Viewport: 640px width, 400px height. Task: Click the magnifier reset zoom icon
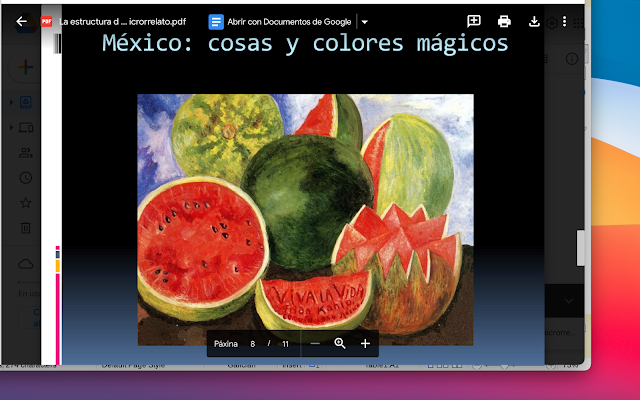click(340, 344)
